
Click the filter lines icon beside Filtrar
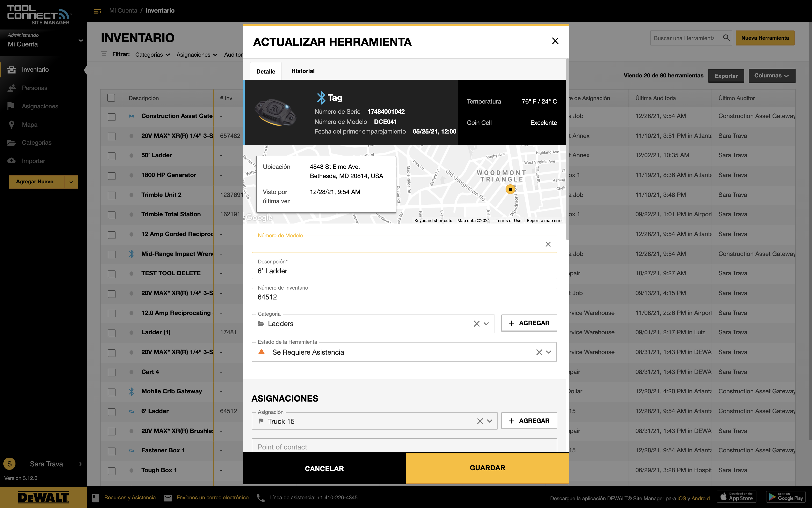(104, 54)
